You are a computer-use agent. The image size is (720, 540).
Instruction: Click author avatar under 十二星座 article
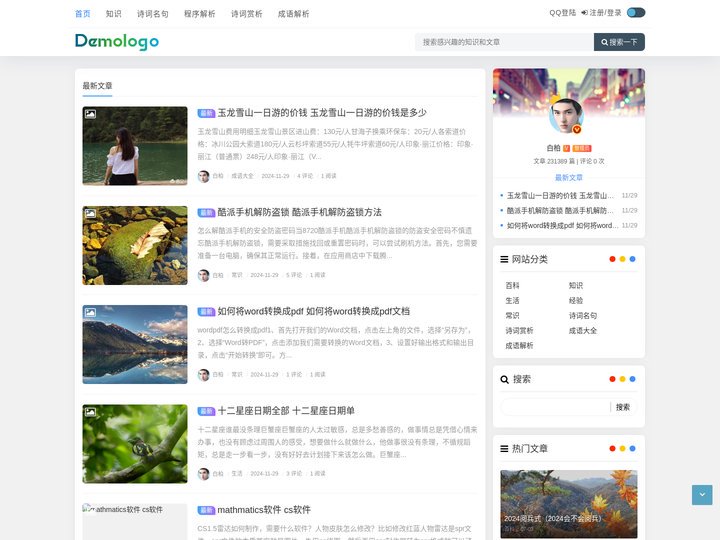click(203, 474)
